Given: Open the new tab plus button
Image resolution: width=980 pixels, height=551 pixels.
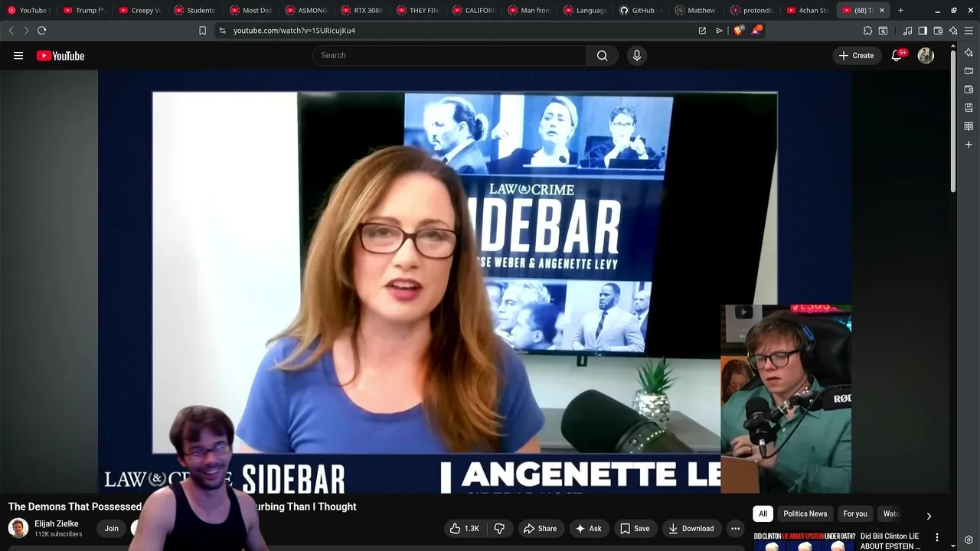Looking at the screenshot, I should pos(900,10).
